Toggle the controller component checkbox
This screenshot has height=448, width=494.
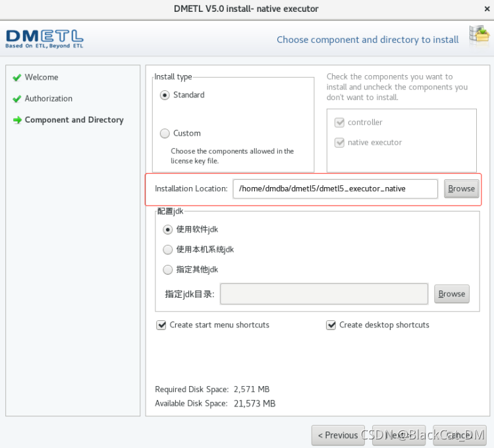[x=339, y=123]
